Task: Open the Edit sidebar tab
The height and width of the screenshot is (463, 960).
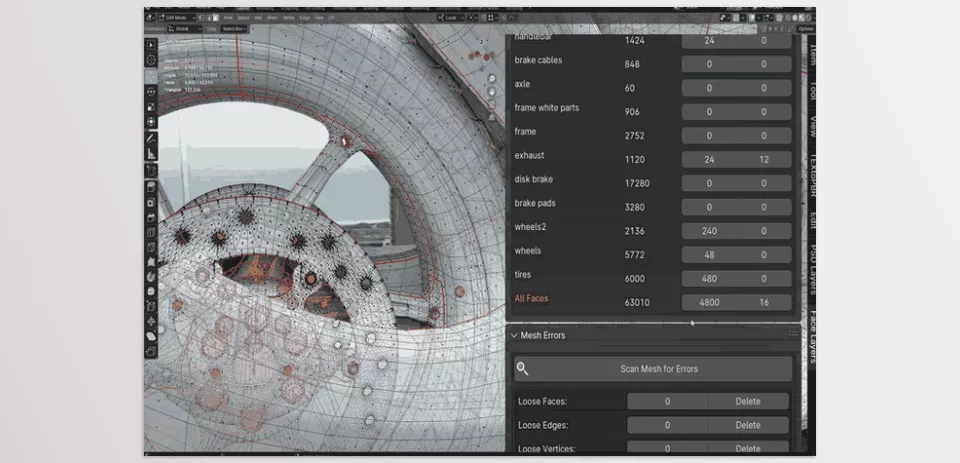Action: [812, 220]
